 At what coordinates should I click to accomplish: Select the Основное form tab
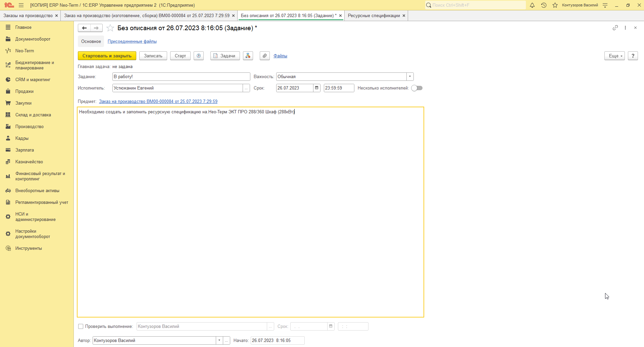tap(91, 41)
